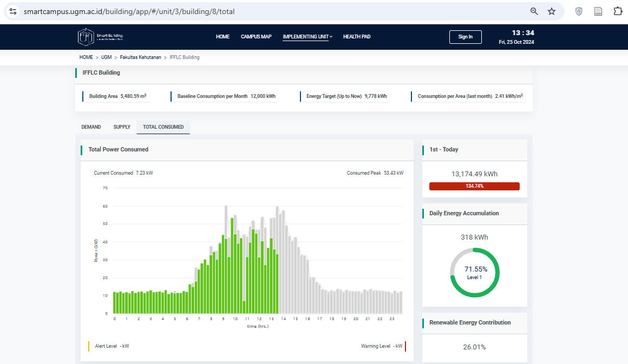Switch to the SUPPLY tab
This screenshot has width=628, height=364.
(x=122, y=127)
